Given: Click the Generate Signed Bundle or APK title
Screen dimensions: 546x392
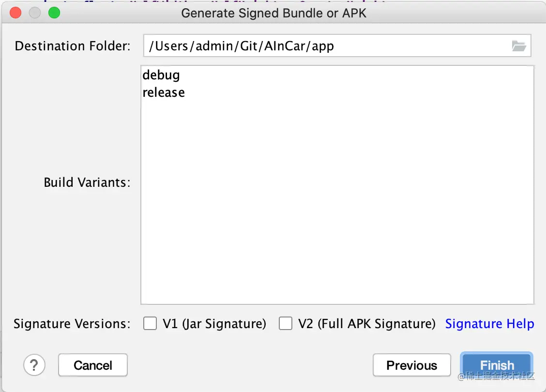Looking at the screenshot, I should coord(273,13).
